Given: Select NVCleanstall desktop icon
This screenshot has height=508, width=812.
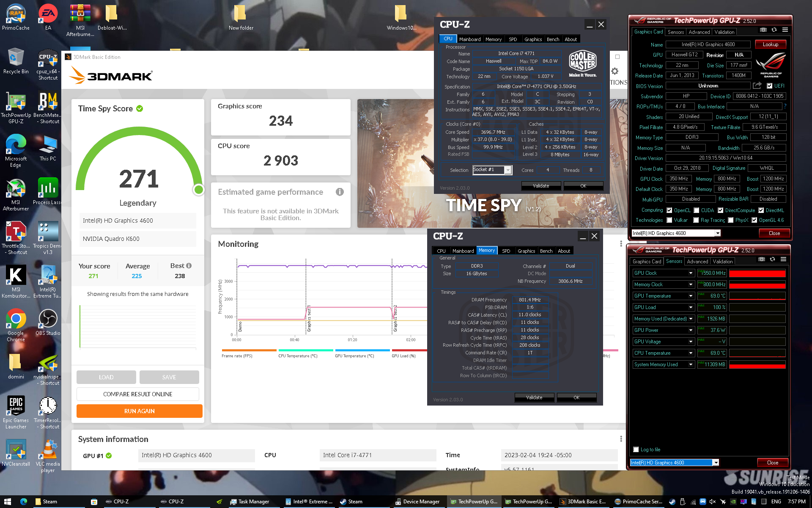Looking at the screenshot, I should (16, 453).
